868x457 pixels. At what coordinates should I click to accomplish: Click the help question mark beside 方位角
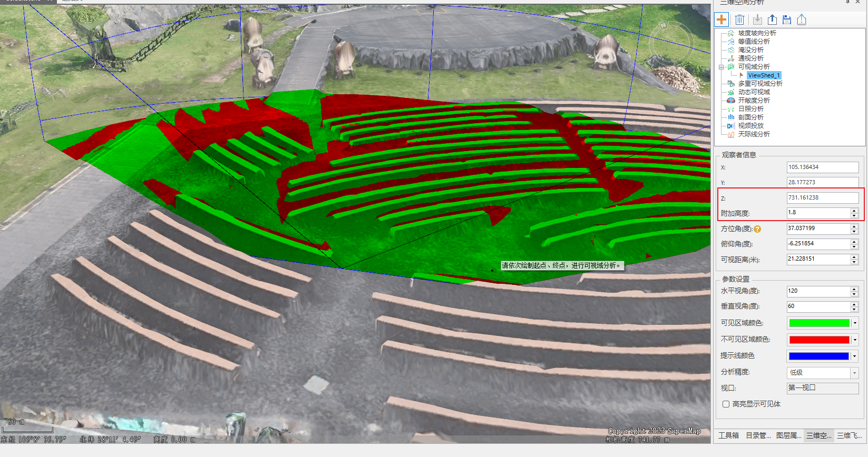757,229
